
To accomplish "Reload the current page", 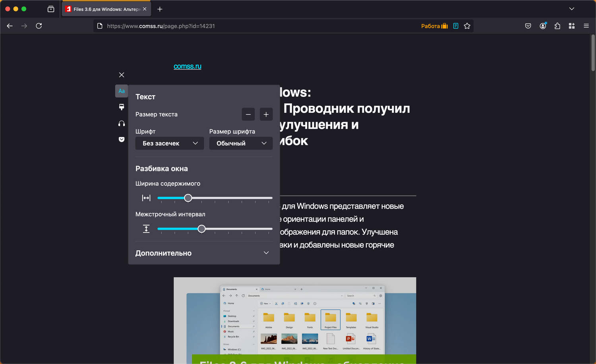I will coord(39,26).
